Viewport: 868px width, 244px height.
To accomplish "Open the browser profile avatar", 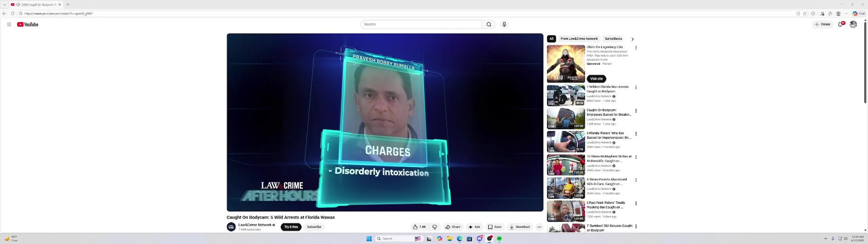I will (x=838, y=14).
